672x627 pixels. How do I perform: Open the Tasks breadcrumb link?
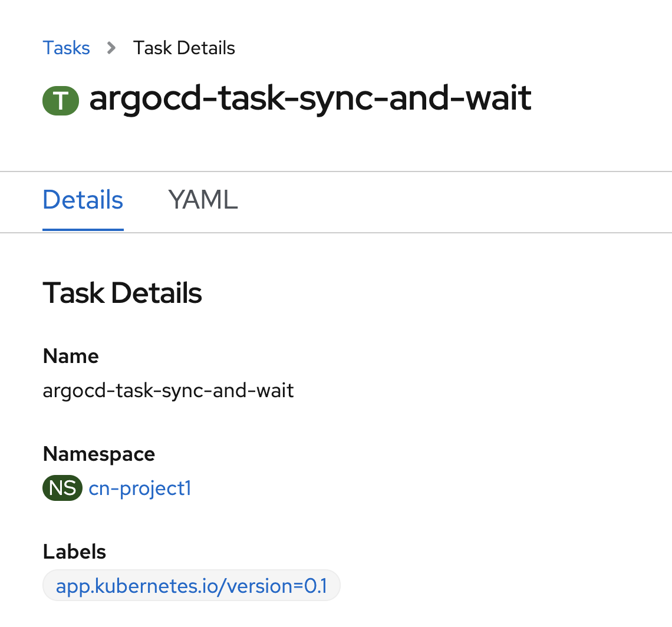point(66,48)
